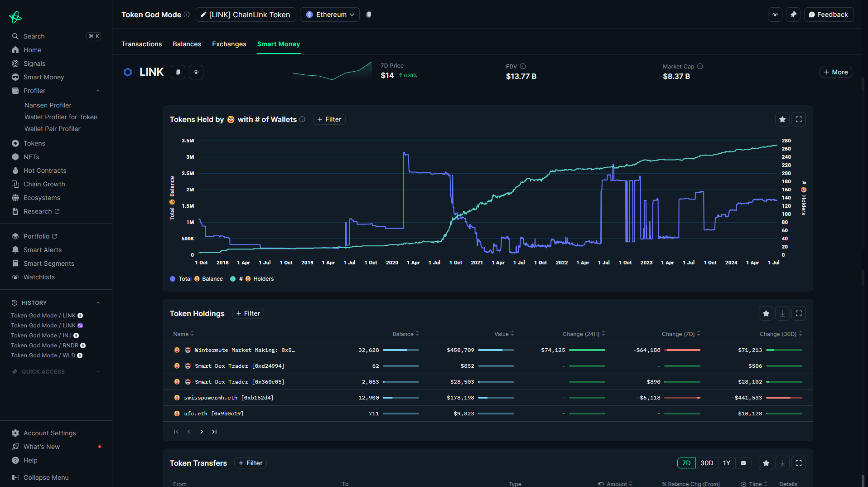Viewport: 868px width, 487px height.
Task: Open history item Token God Mode / INJ
Action: pyautogui.click(x=45, y=336)
